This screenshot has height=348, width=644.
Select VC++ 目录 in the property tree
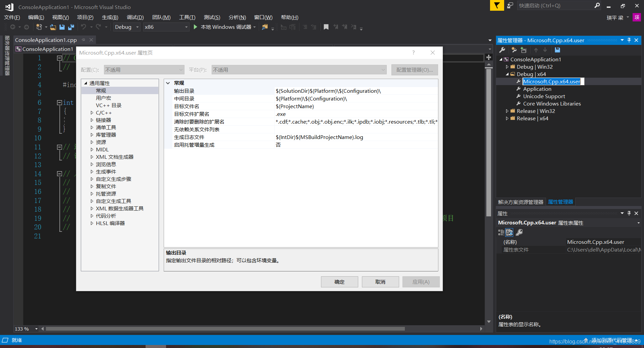[109, 106]
